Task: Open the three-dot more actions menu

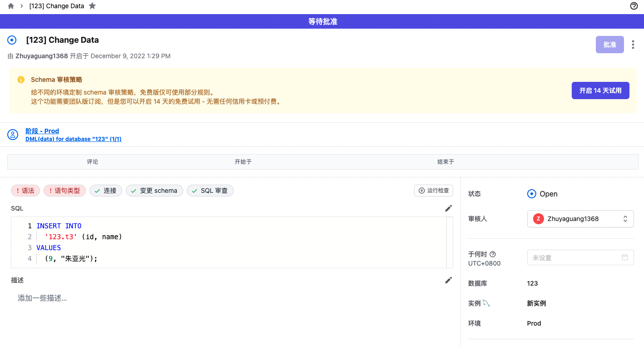Action: pos(633,45)
